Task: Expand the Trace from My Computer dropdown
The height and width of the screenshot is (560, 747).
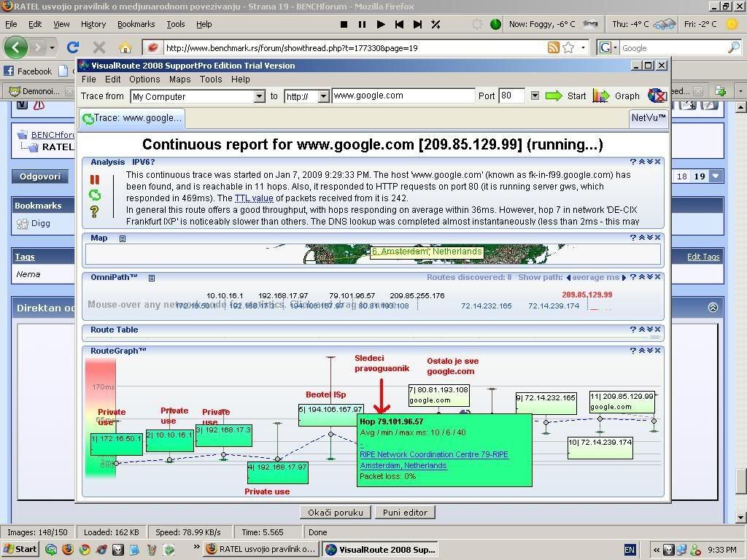Action: pos(259,96)
